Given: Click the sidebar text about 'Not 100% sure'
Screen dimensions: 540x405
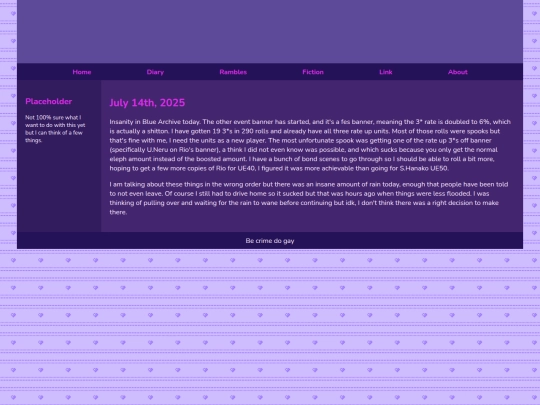Looking at the screenshot, I should pos(55,129).
